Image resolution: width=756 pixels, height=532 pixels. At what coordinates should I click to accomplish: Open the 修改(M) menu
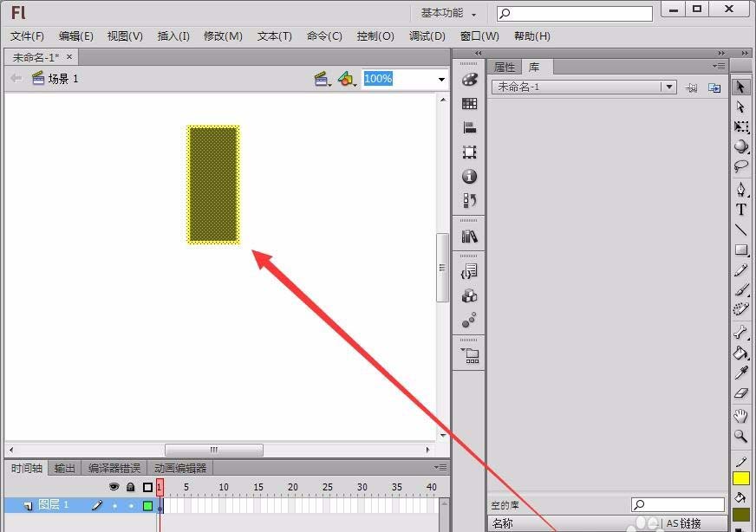click(223, 36)
